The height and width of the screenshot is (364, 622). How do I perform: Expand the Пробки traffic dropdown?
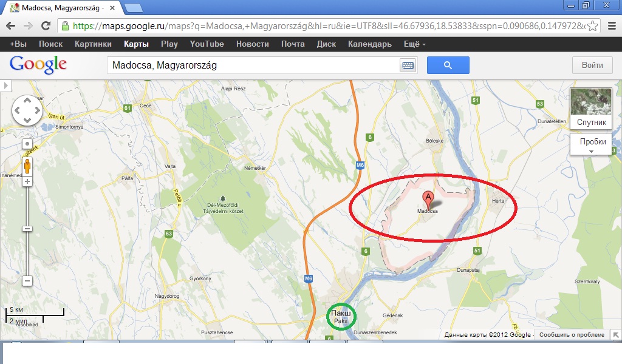point(591,144)
